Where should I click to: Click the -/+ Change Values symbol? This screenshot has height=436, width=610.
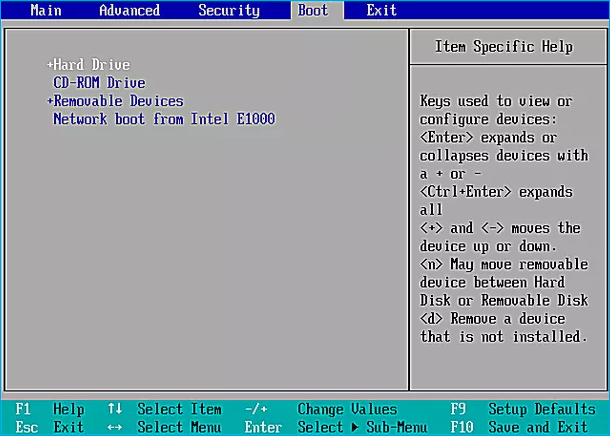click(255, 409)
